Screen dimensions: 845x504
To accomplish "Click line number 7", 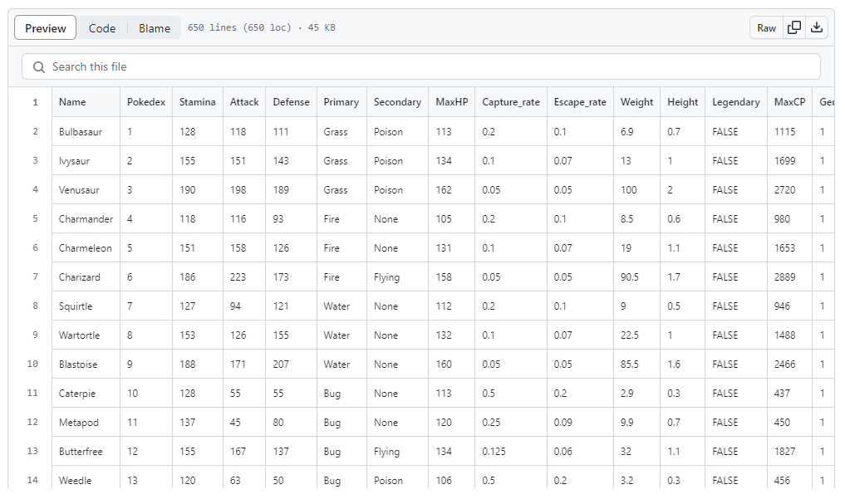I will (35, 277).
